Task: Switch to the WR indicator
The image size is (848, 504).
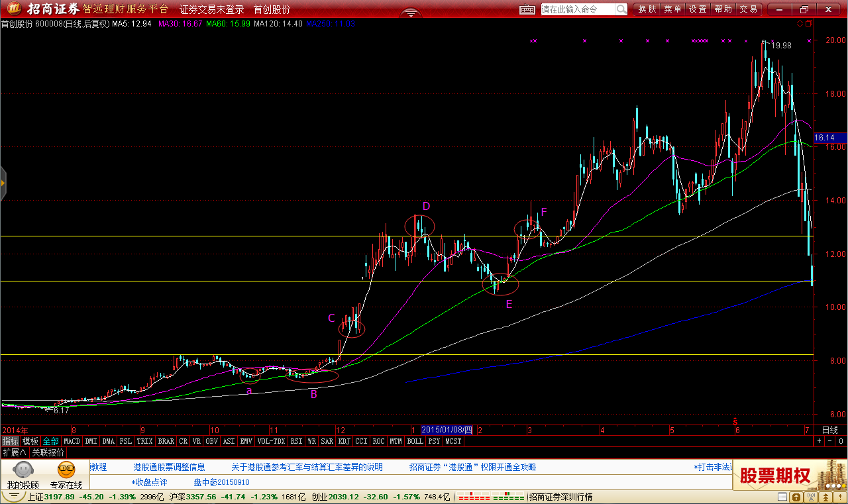Action: coord(312,441)
